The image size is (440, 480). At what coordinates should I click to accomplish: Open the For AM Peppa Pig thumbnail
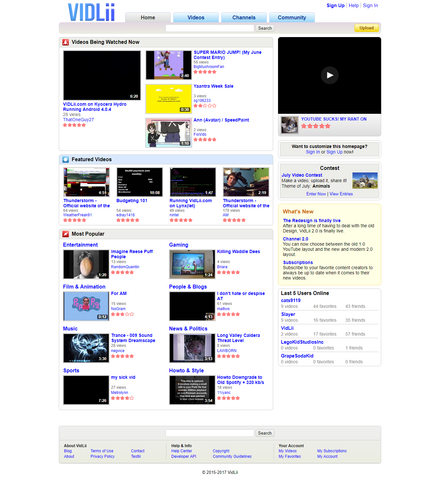[86, 306]
